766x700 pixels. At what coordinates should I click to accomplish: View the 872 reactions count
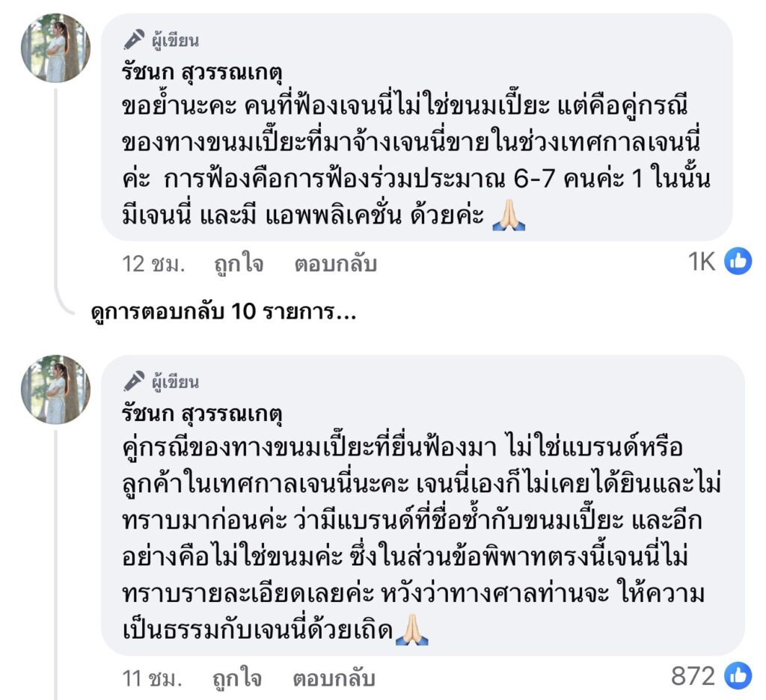pos(693,676)
